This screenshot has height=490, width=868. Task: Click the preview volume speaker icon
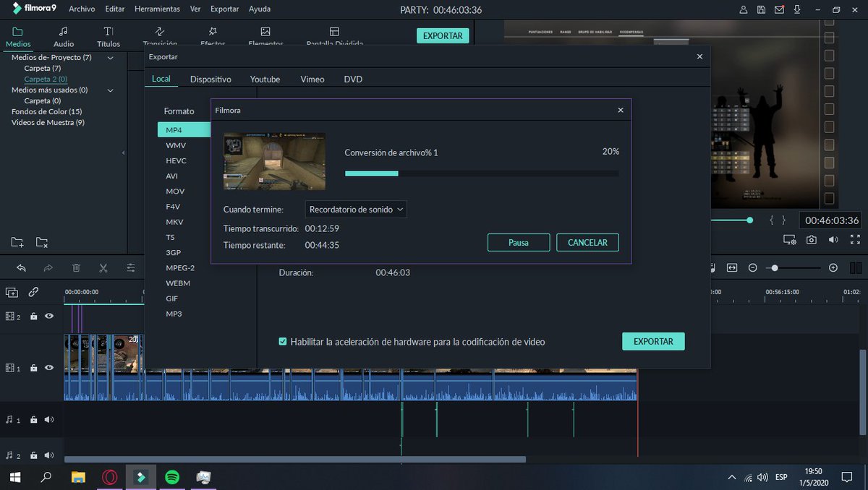833,239
